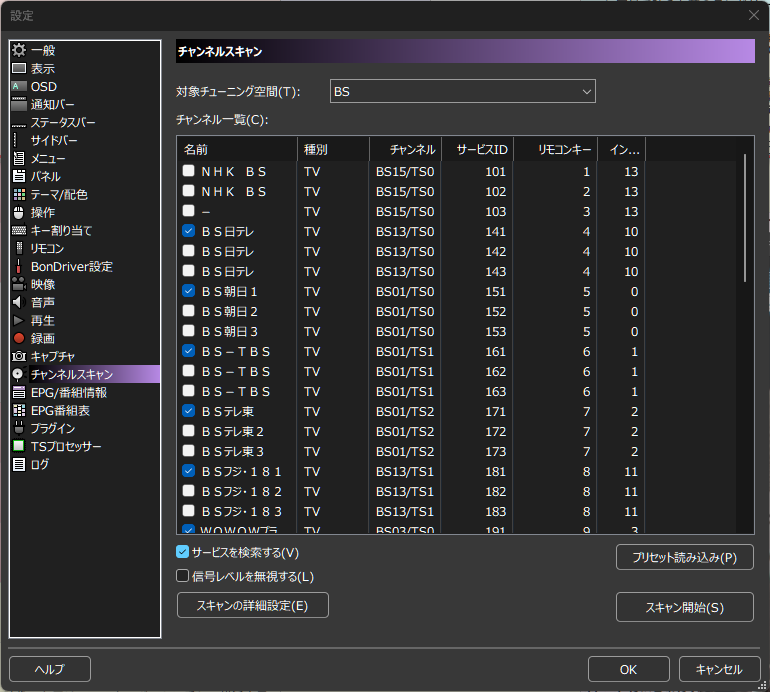The image size is (770, 692).
Task: Click the 表示 display icon in the sidebar
Action: (x=19, y=68)
